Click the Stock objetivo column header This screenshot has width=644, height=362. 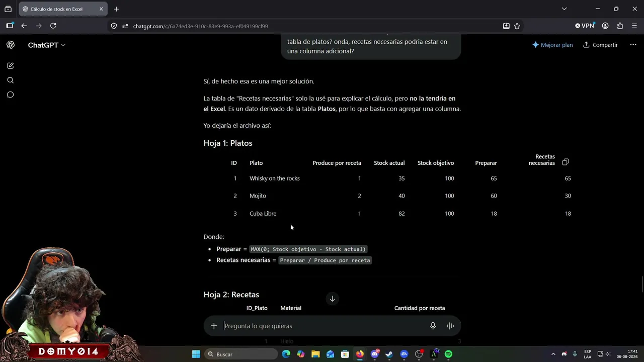[x=436, y=163]
